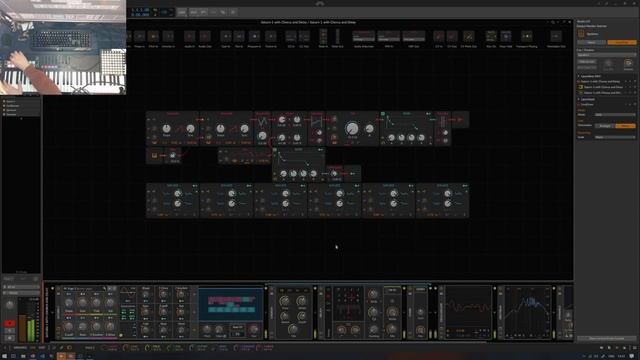
Task: Toggle the teal enable box on lower ADSR module
Action: point(275,150)
